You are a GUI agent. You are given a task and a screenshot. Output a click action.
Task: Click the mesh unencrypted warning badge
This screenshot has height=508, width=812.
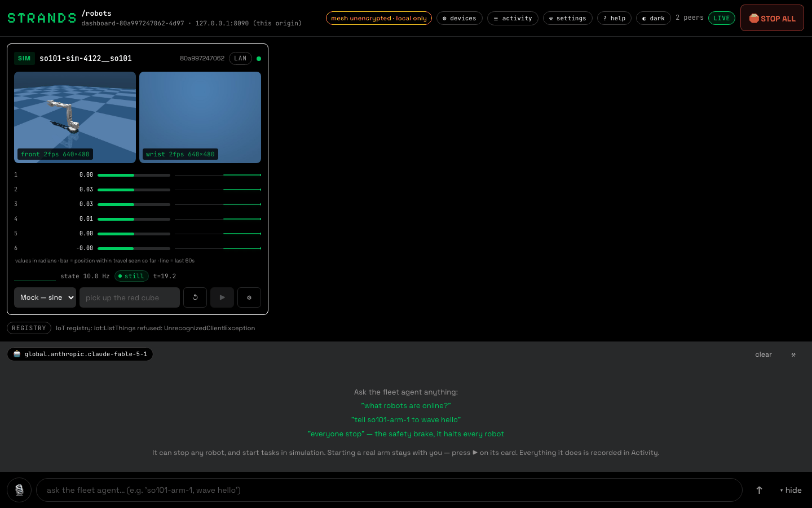(x=379, y=18)
